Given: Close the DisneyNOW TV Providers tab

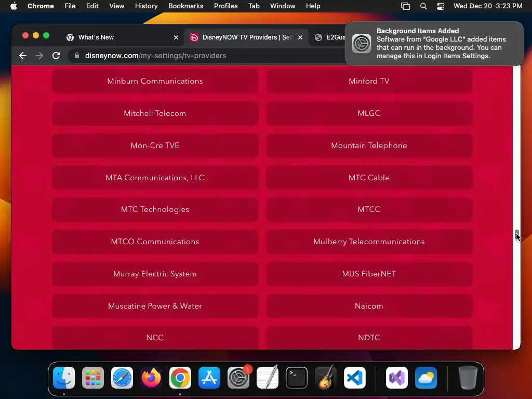Looking at the screenshot, I should 300,37.
